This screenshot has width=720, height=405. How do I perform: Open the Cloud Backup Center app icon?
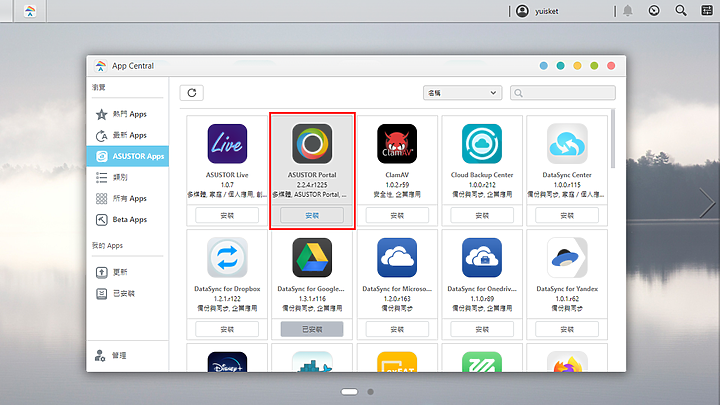(482, 144)
